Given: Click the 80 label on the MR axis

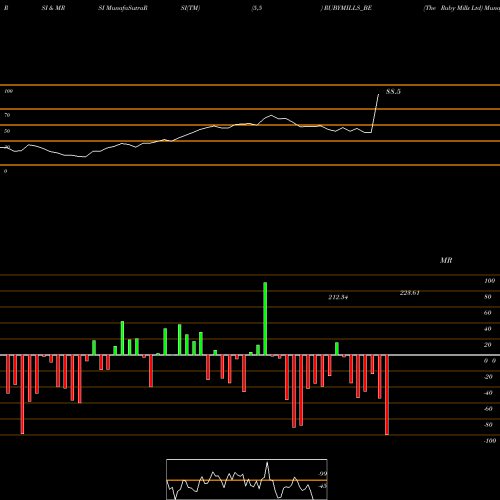Looking at the screenshot, I should 487,297.
